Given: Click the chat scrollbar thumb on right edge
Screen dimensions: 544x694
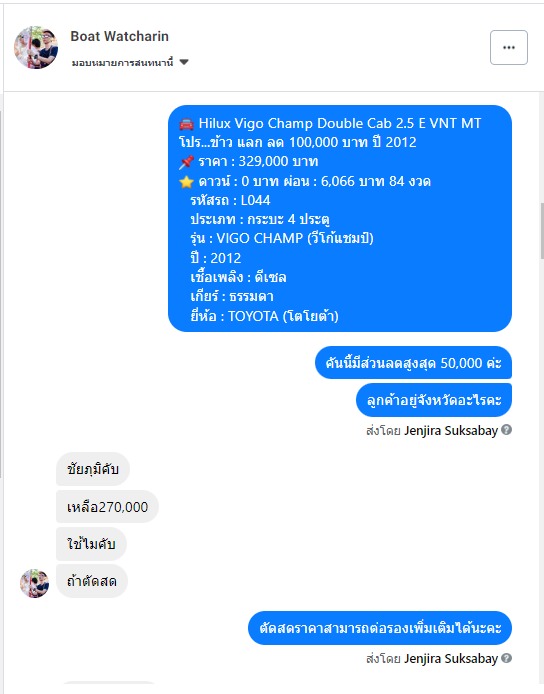Looking at the screenshot, I should tap(542, 231).
